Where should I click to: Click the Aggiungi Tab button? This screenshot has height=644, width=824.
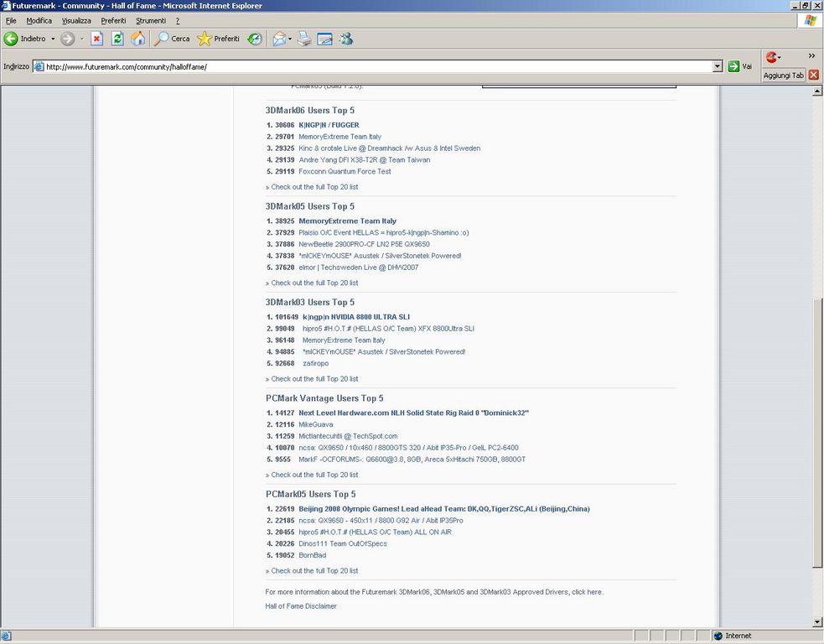click(x=784, y=75)
